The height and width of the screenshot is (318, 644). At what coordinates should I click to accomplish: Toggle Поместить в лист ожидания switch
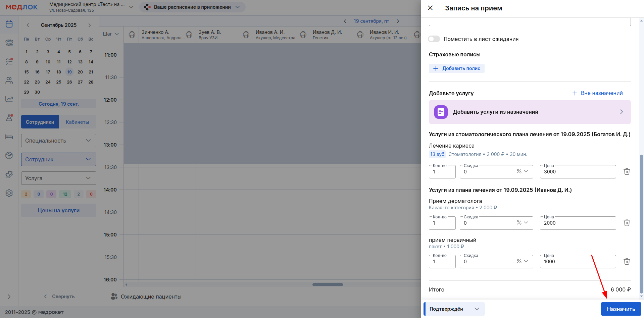(434, 39)
